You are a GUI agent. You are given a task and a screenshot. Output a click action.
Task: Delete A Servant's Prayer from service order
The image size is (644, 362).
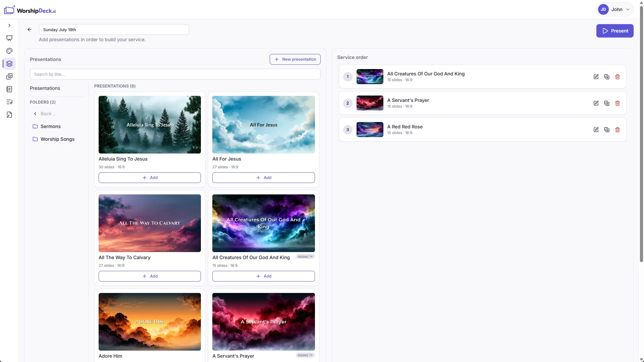(618, 103)
